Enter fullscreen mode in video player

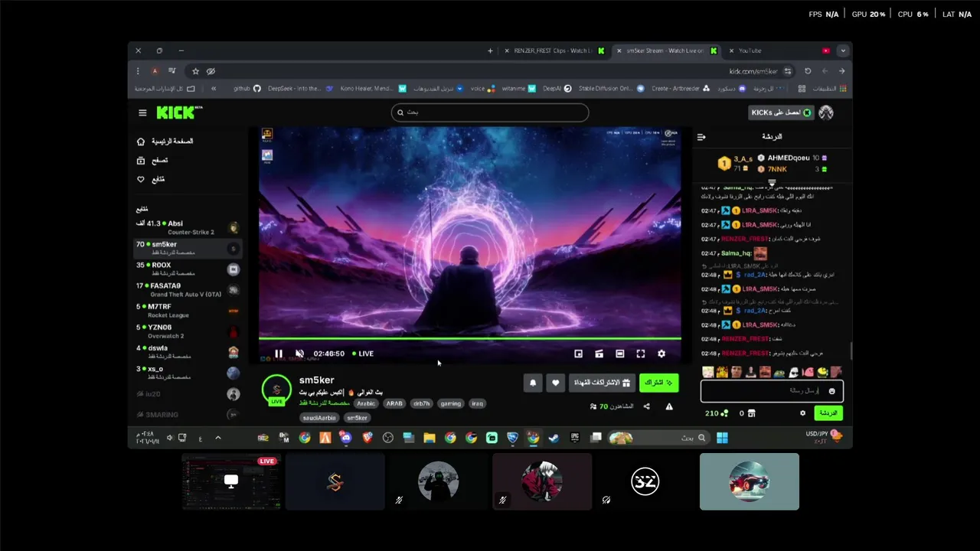(x=641, y=354)
